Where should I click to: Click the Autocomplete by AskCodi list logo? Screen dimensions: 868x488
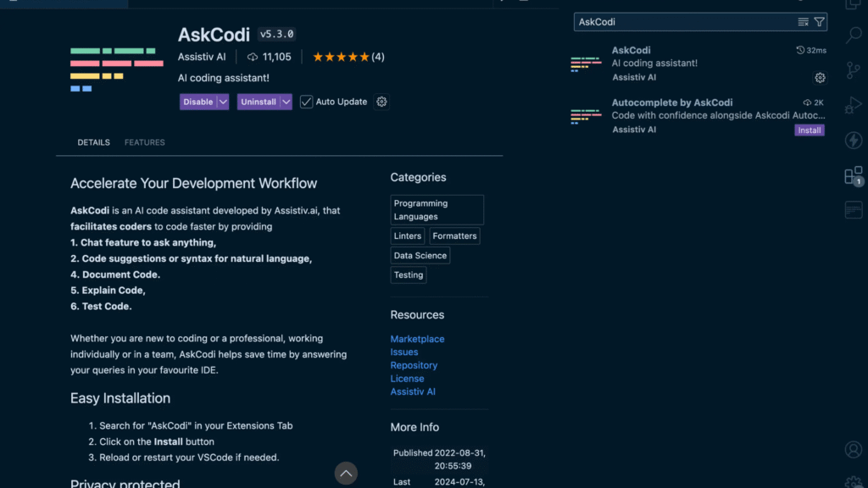tap(587, 116)
